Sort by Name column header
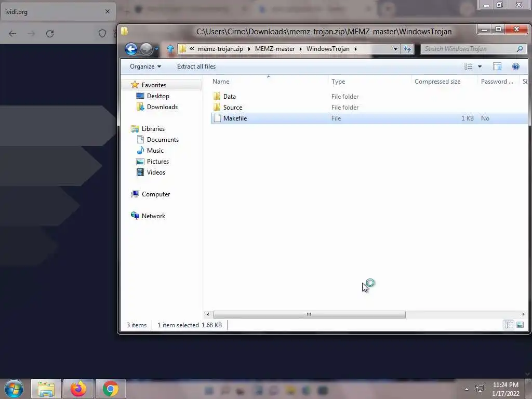The width and height of the screenshot is (532, 399). [x=220, y=82]
